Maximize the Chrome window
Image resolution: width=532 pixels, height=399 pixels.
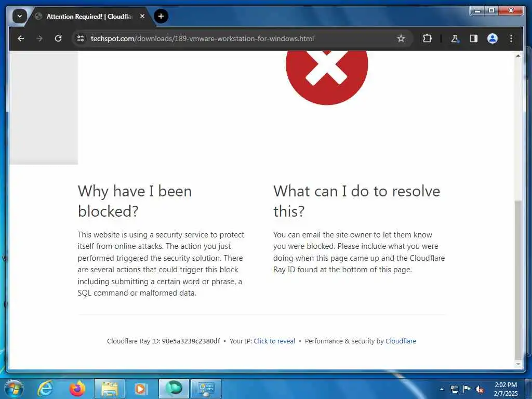click(x=491, y=11)
